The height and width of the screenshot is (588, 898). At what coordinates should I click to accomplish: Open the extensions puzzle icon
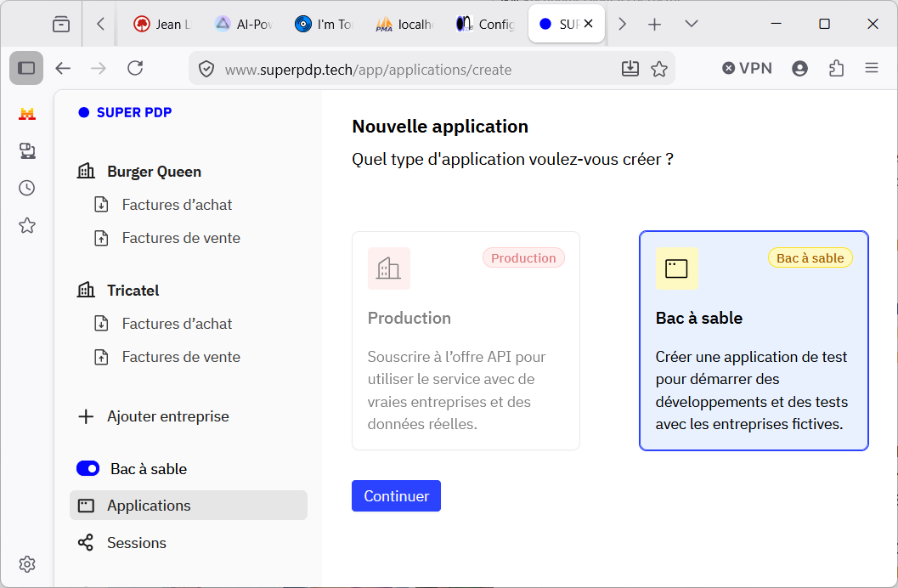click(x=836, y=68)
